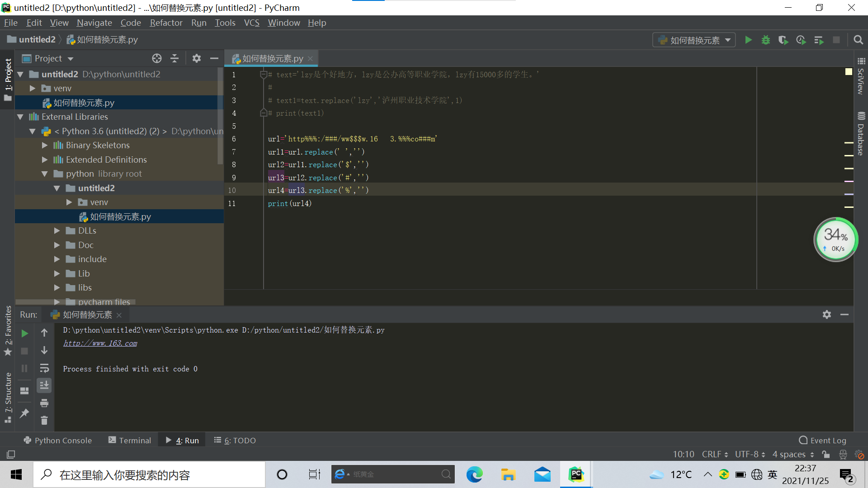Click the locate-in-project target icon
The width and height of the screenshot is (868, 488).
pos(156,58)
